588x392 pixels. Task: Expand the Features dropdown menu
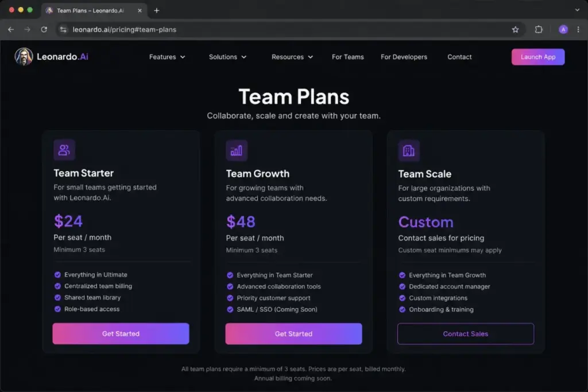[167, 57]
